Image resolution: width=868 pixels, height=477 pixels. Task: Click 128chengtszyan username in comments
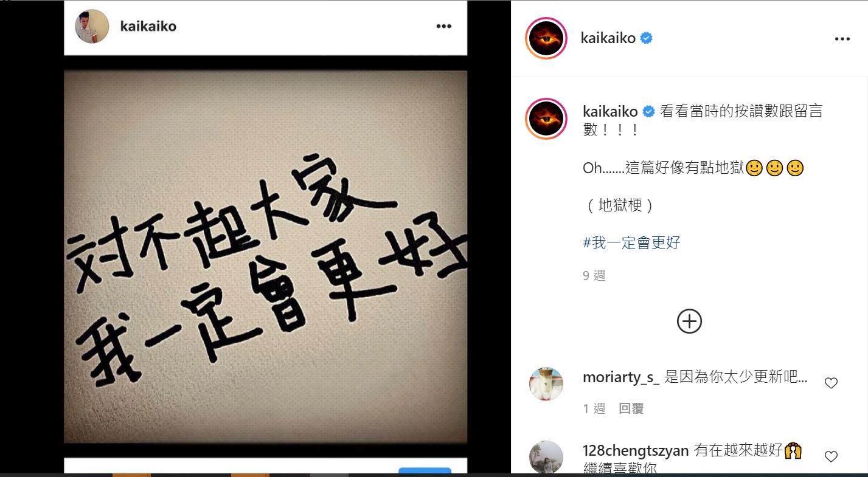(x=636, y=451)
